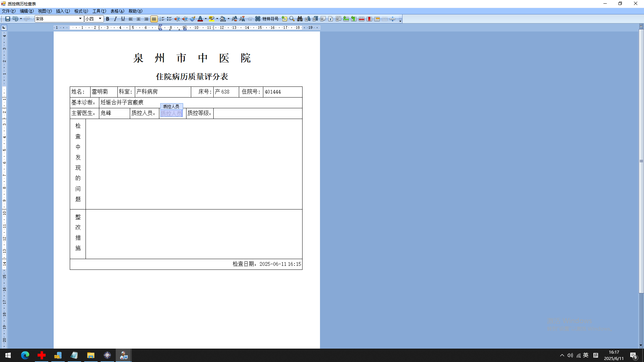644x362 pixels.
Task: Click the Save icon in toolbar
Action: 7,19
